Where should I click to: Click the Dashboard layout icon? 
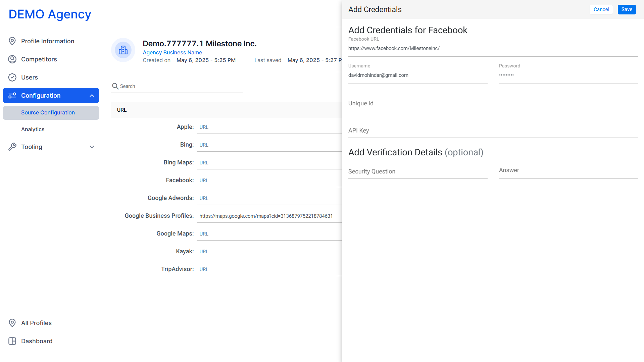click(x=12, y=341)
